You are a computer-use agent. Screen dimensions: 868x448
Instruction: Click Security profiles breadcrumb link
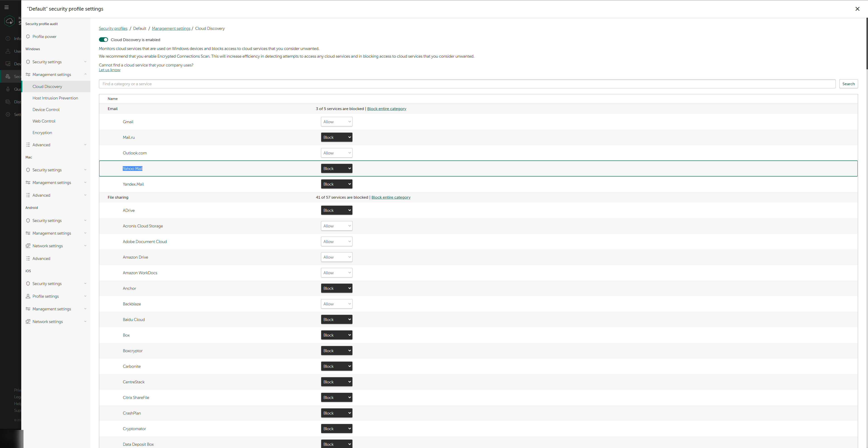point(113,28)
